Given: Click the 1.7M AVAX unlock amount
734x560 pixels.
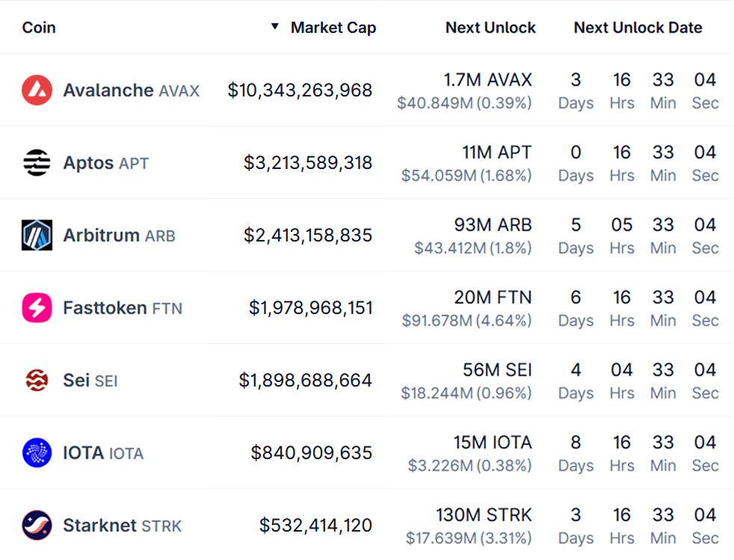Looking at the screenshot, I should coord(488,80).
